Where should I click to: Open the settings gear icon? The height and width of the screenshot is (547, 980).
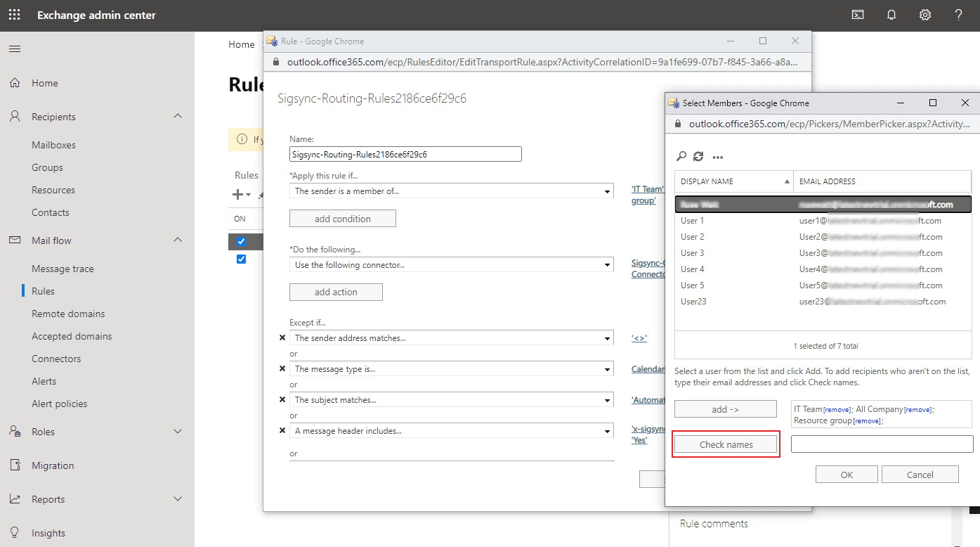925,15
